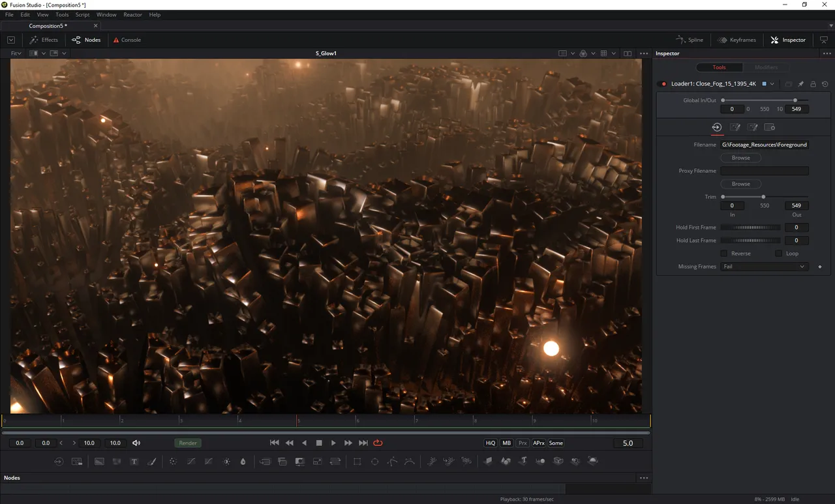This screenshot has width=835, height=504.
Task: Reset the Loader1 tool to defaults
Action: [x=825, y=84]
